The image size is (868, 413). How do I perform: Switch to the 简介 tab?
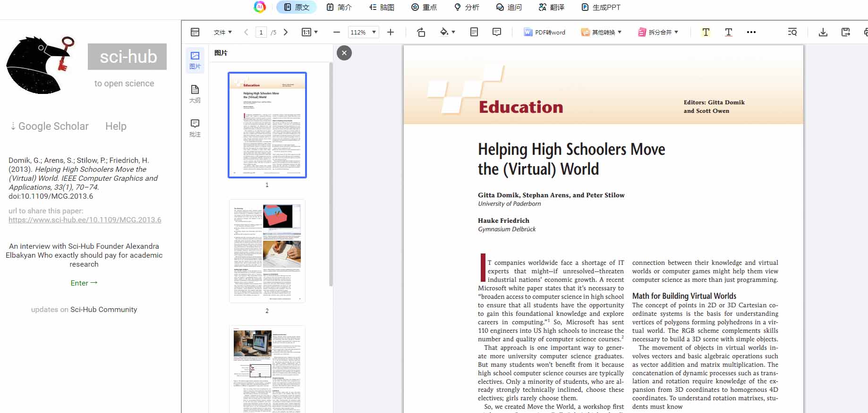coord(339,7)
